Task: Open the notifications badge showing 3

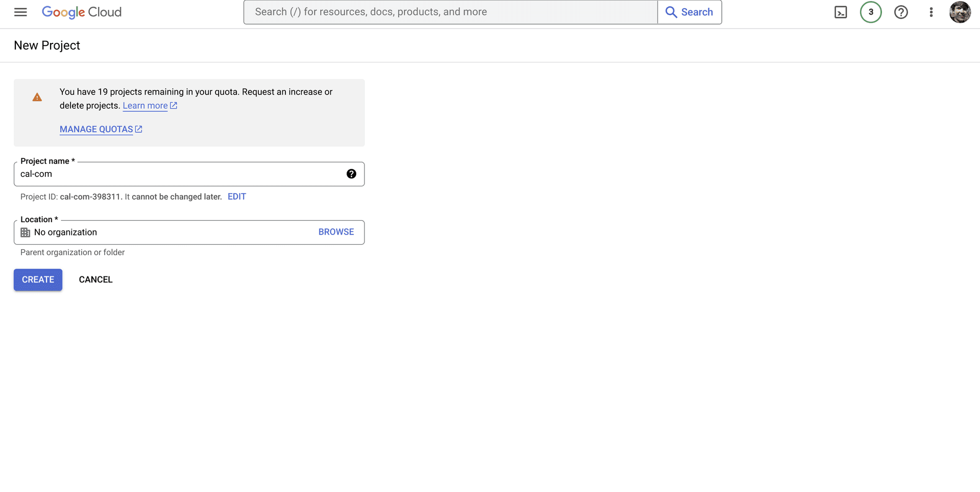Action: coord(871,12)
